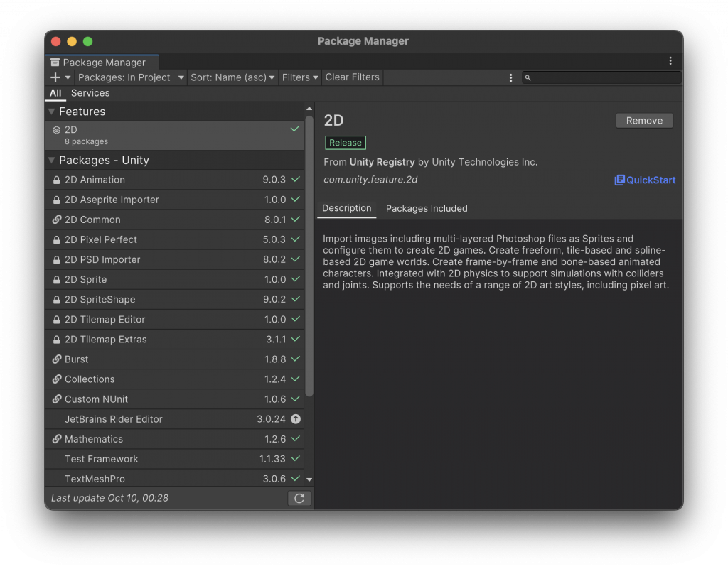Select the Burst package
Viewport: 728px width, 569px height.
tap(175, 359)
